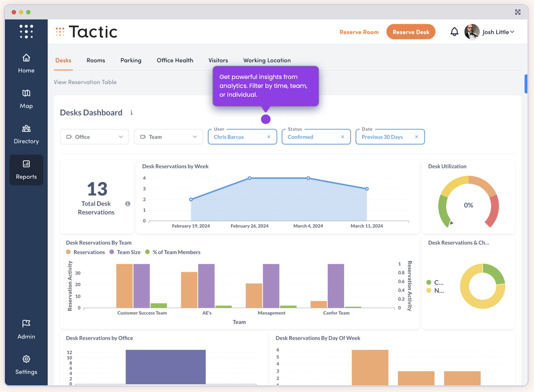Screen dimensions: 534x392
Task: Click Management orange reservations bar
Action: tap(254, 296)
